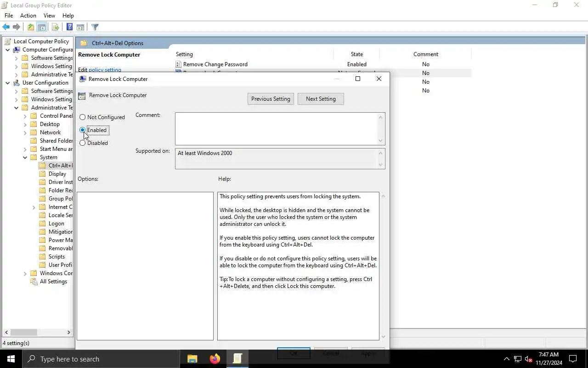Click the network tray icon
The width and height of the screenshot is (588, 368).
518,359
